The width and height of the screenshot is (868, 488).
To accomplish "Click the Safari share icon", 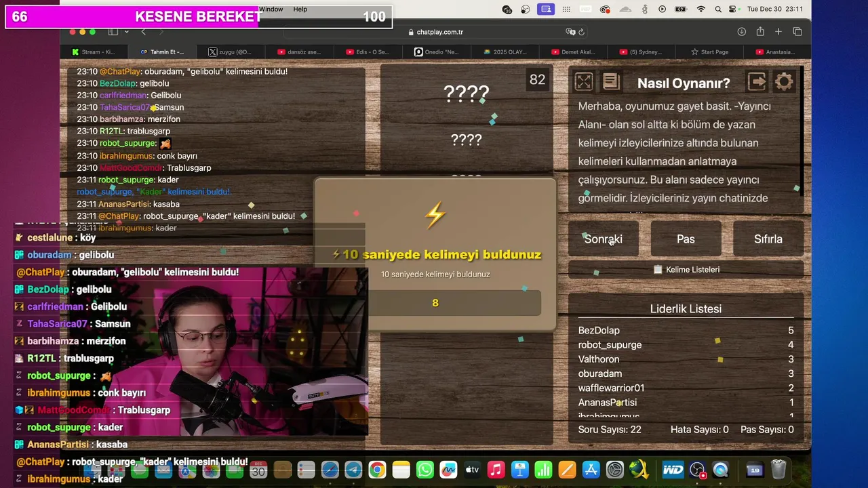I will tap(760, 32).
